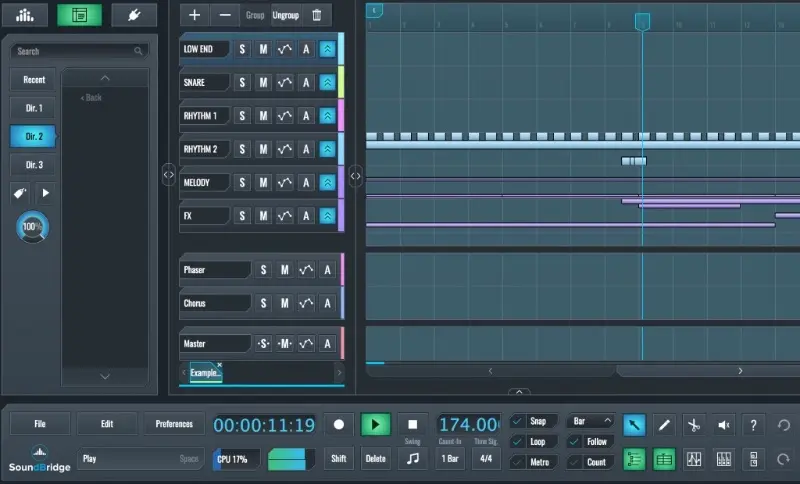Toggle the Snap checkbox
The height and width of the screenshot is (484, 800).
tap(517, 422)
